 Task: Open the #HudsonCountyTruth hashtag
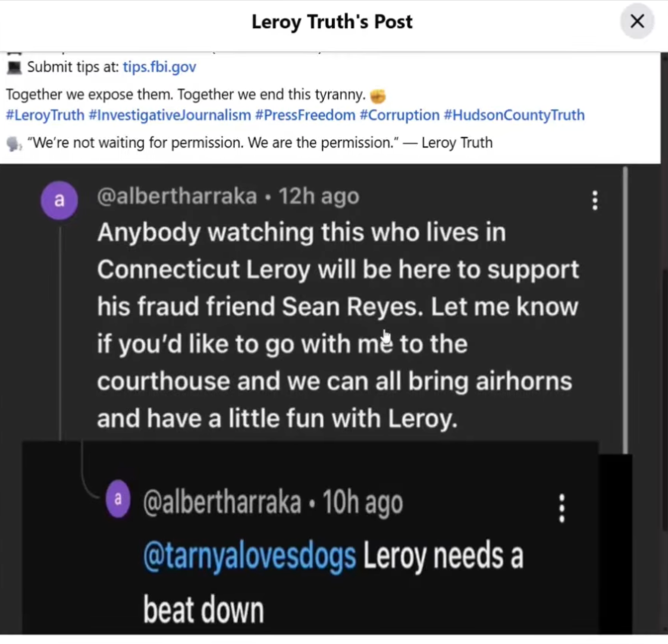point(514,115)
